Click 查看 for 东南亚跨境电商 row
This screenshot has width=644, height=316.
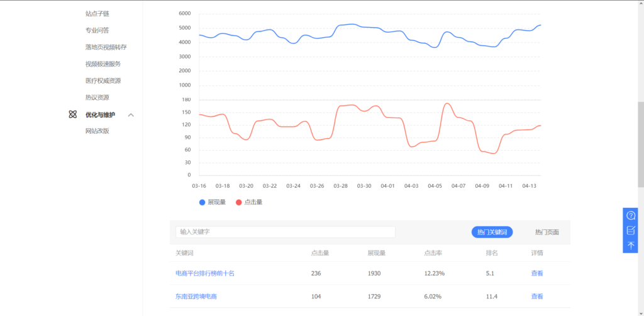pyautogui.click(x=537, y=297)
